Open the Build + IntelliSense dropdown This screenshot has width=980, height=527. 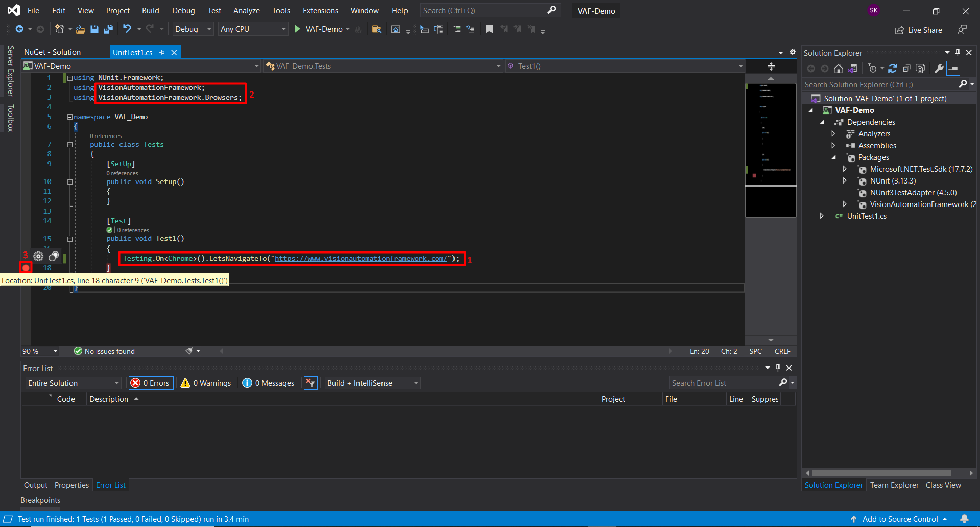coord(372,383)
